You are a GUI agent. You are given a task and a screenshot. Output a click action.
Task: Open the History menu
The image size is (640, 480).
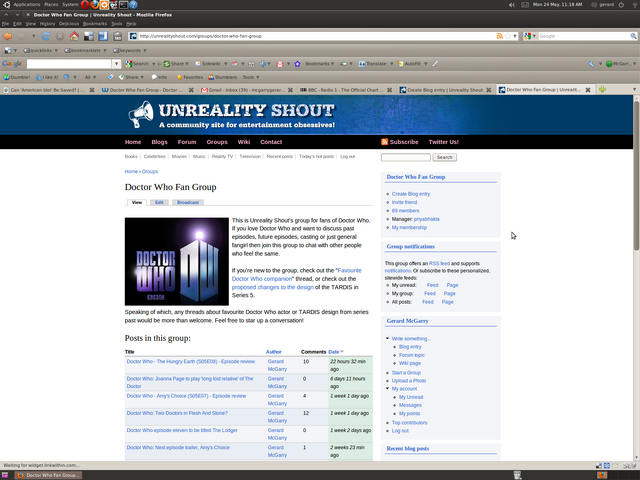point(47,24)
